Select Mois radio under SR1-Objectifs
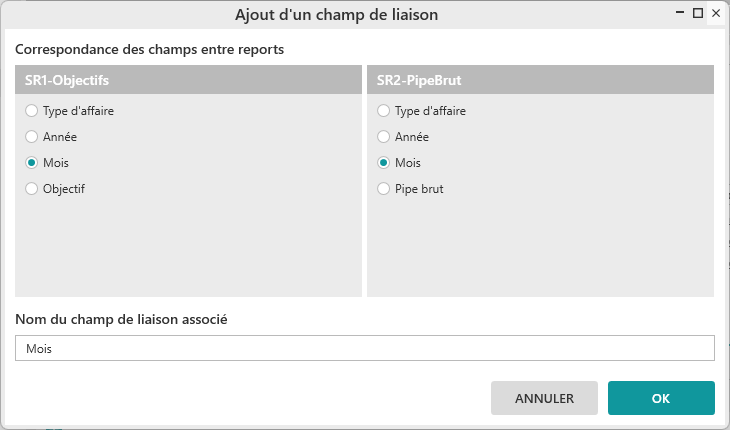 tap(32, 163)
